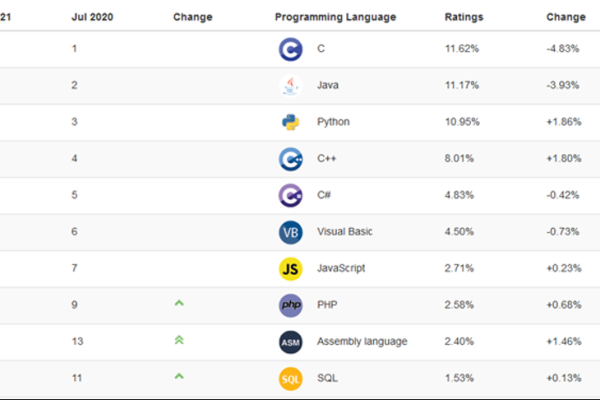
Task: Click Python's 10.95% rating cell
Action: (461, 122)
